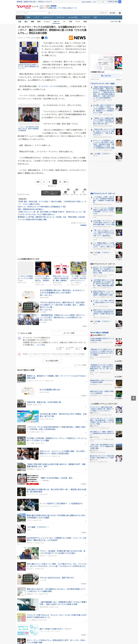Focus the キーワードを入力 search field

(x=32, y=13)
